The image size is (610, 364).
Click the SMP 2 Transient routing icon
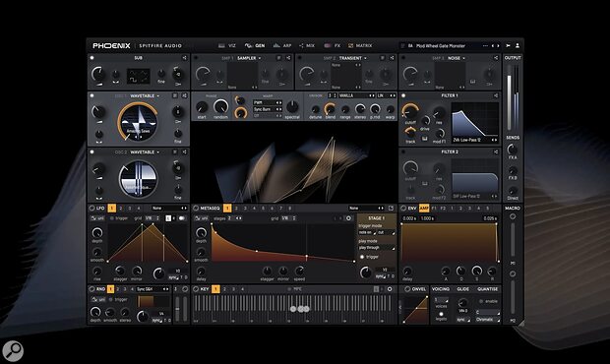[x=392, y=58]
